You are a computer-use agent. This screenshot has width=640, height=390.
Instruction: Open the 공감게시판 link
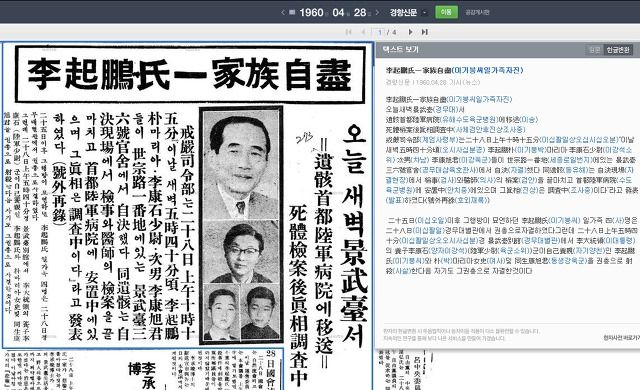477,13
